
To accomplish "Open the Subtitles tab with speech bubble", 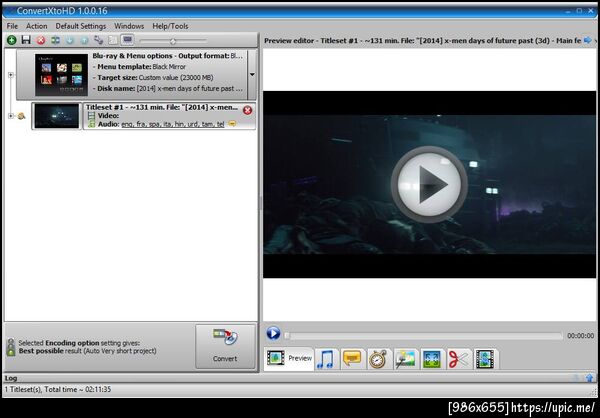I will click(x=352, y=359).
